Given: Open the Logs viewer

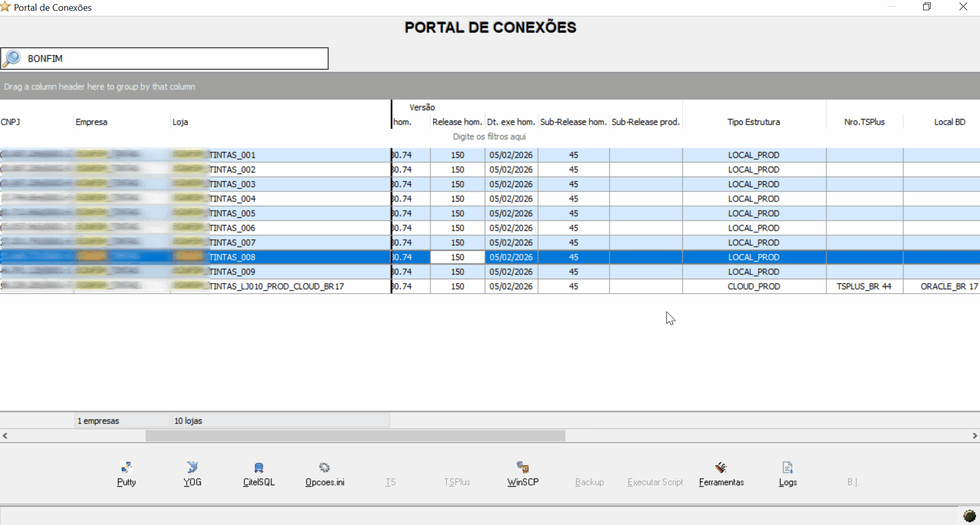Looking at the screenshot, I should (x=787, y=474).
